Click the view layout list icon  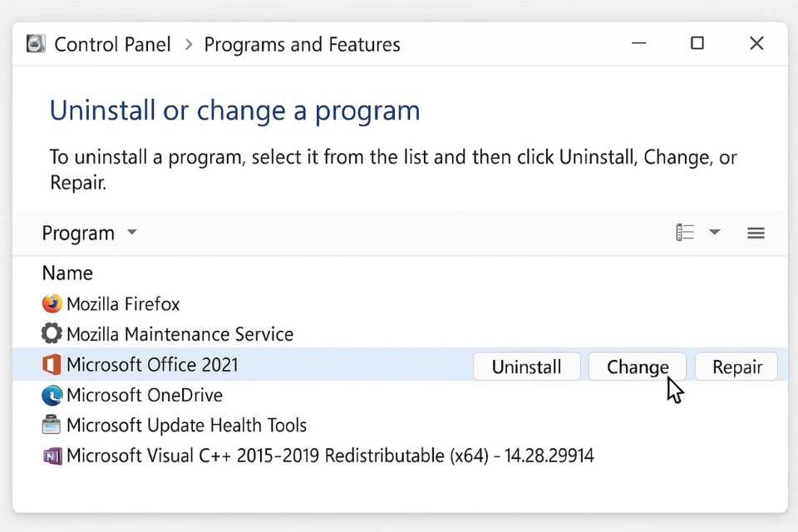click(685, 233)
